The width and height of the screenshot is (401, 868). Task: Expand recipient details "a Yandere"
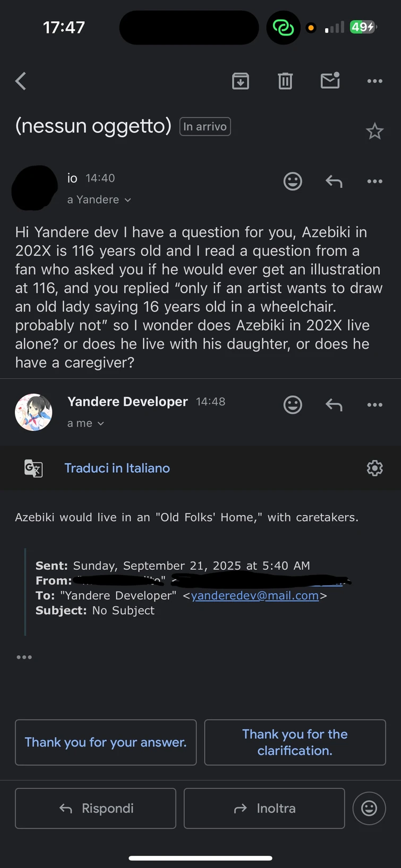coord(99,200)
